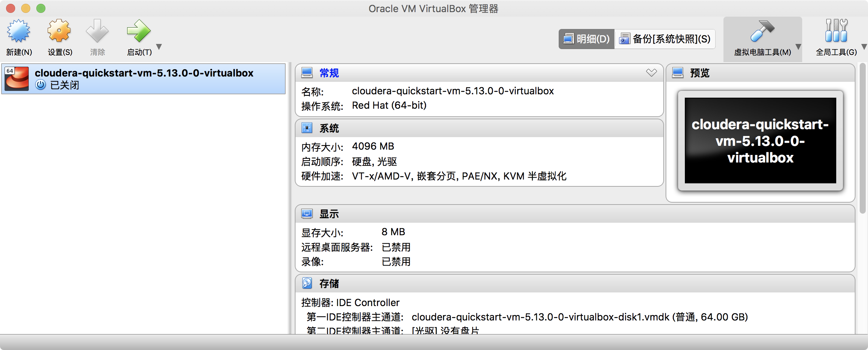Click the 已禁用 value beside 录像
Image resolution: width=868 pixels, height=350 pixels.
(396, 262)
